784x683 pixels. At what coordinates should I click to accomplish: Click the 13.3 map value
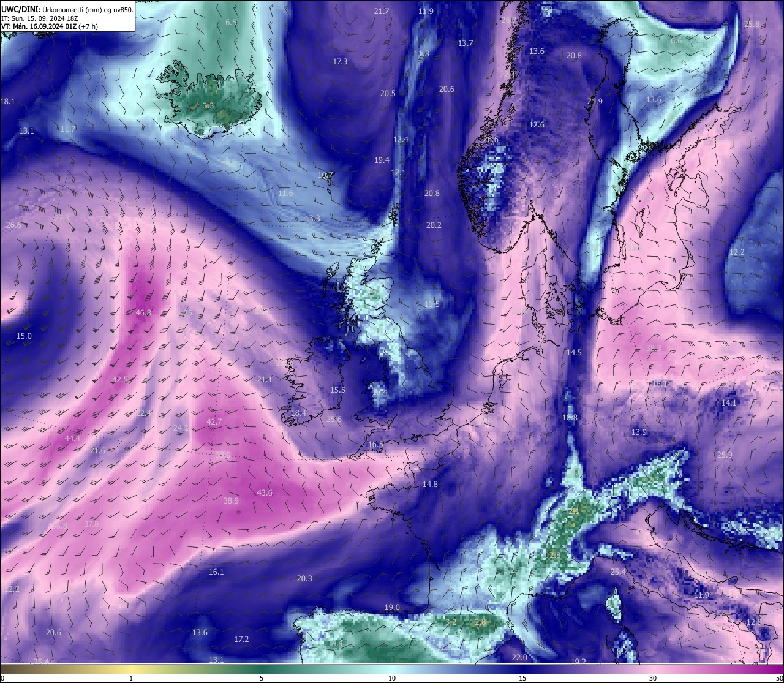pyautogui.click(x=312, y=218)
